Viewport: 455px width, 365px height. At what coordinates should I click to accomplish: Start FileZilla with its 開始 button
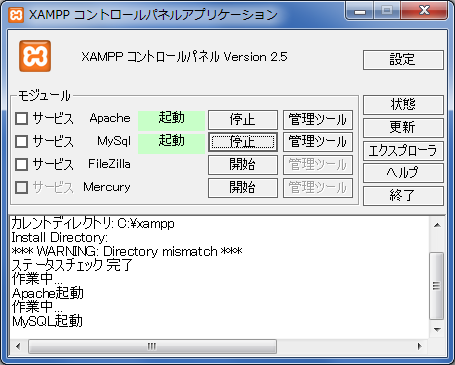tap(243, 165)
